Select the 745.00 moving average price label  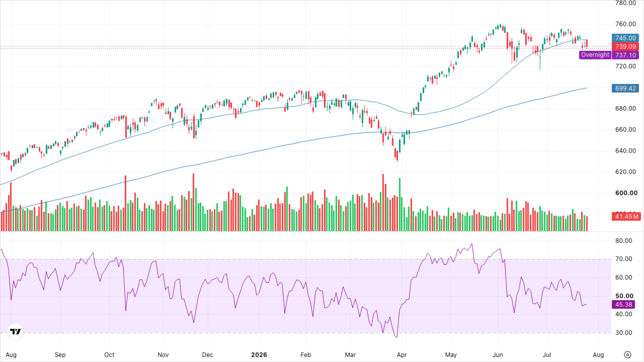[x=625, y=38]
